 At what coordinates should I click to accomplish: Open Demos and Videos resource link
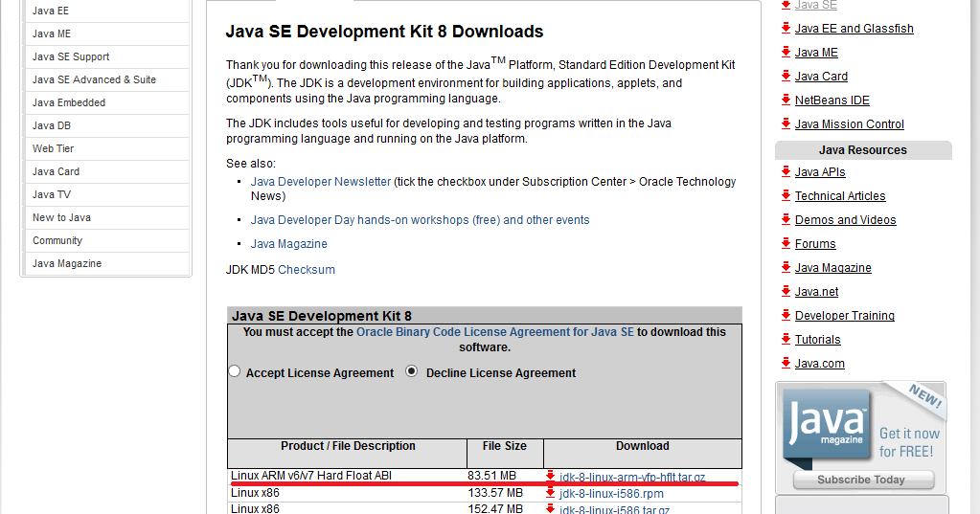pos(845,220)
